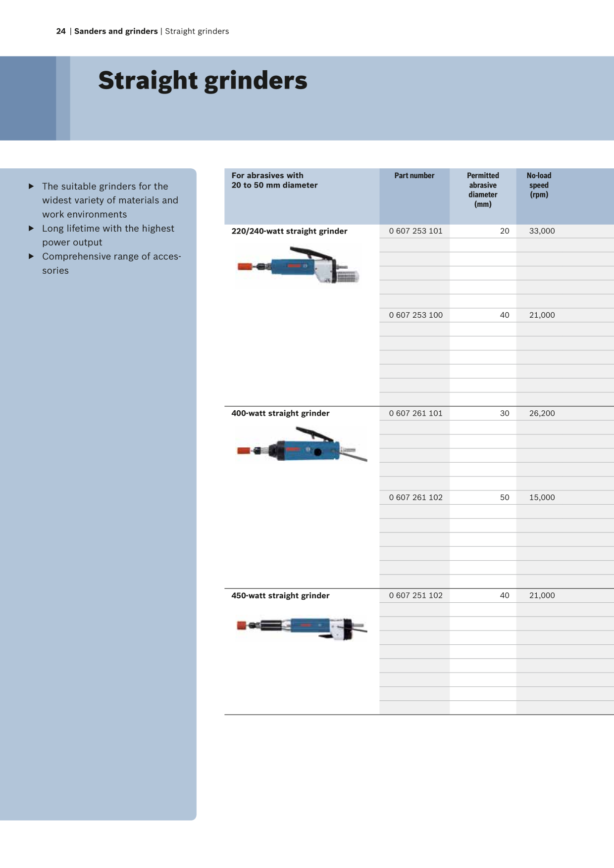Screen dimensions: 614x868
Task: Select the 'For abrasives with 20 to 50 mm diameter' header
Action: pos(274,180)
